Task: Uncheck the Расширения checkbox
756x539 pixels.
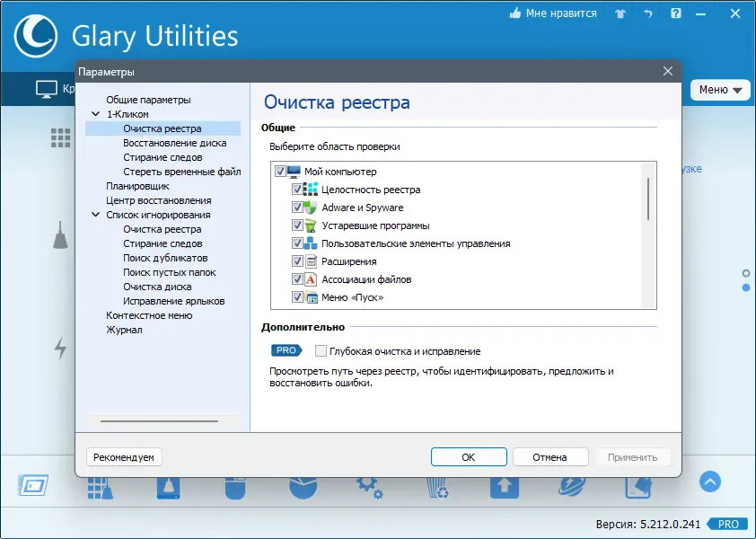Action: (x=297, y=261)
